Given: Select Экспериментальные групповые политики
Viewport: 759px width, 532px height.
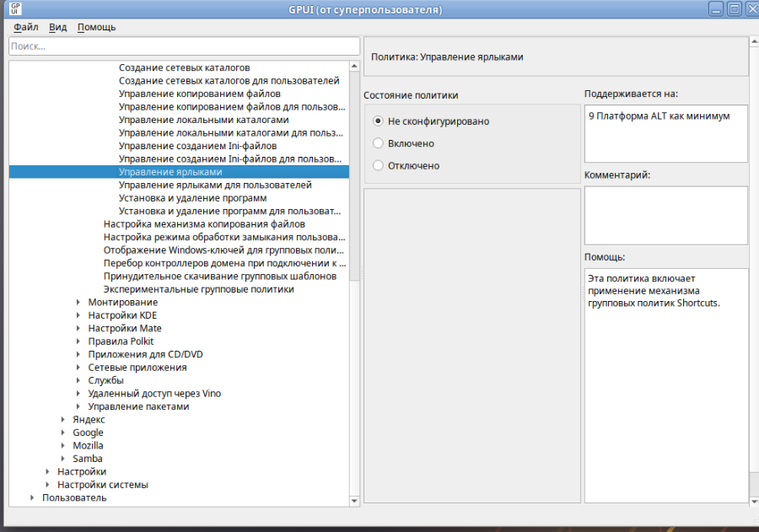Looking at the screenshot, I should tap(198, 289).
